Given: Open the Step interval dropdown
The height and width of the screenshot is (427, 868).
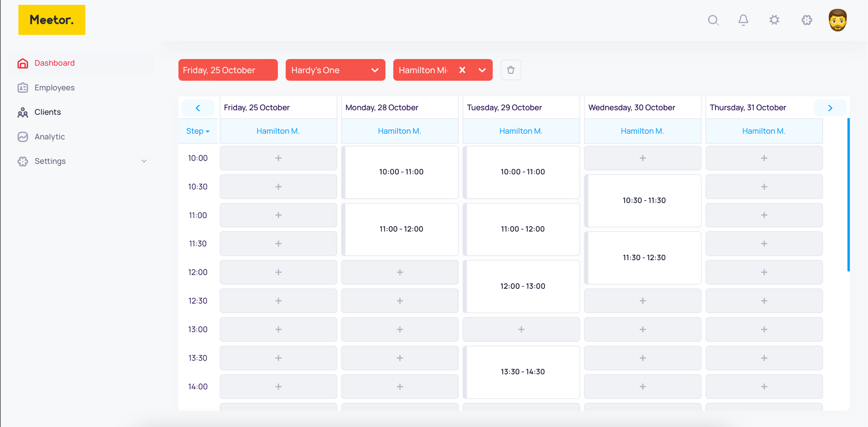Looking at the screenshot, I should coord(198,131).
